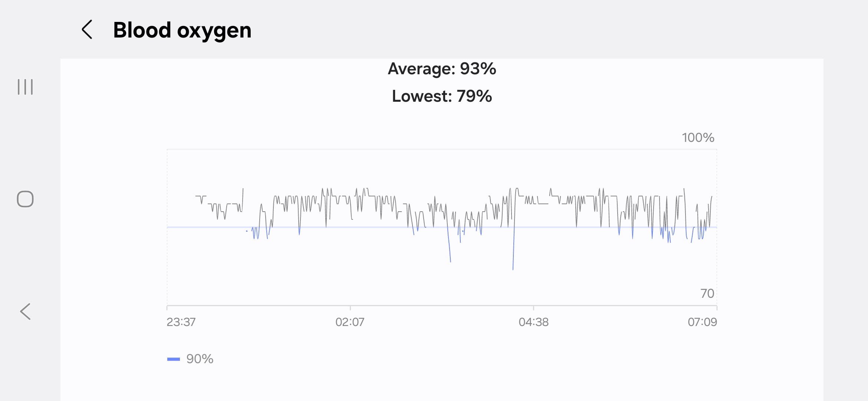
Task: Tap the deepest blue dip on chart
Action: pyautogui.click(x=513, y=269)
